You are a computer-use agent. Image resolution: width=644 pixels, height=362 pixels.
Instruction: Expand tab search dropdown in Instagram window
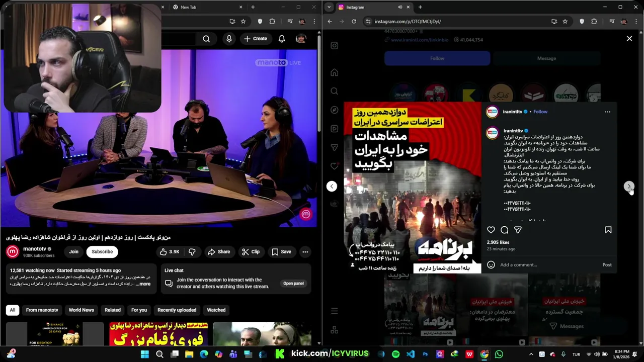click(329, 7)
